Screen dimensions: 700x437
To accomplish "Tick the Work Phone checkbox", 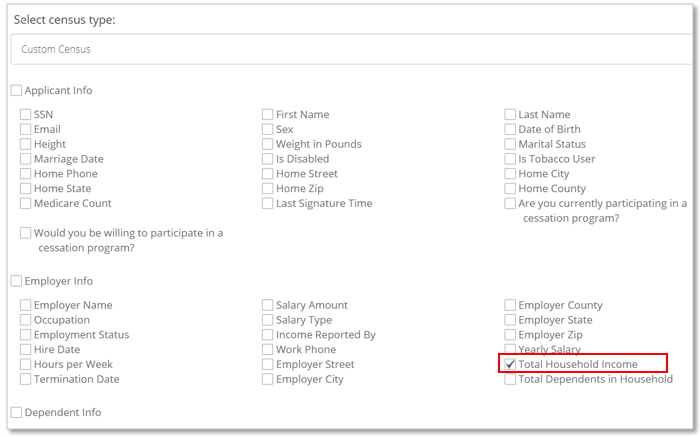I will [x=267, y=349].
